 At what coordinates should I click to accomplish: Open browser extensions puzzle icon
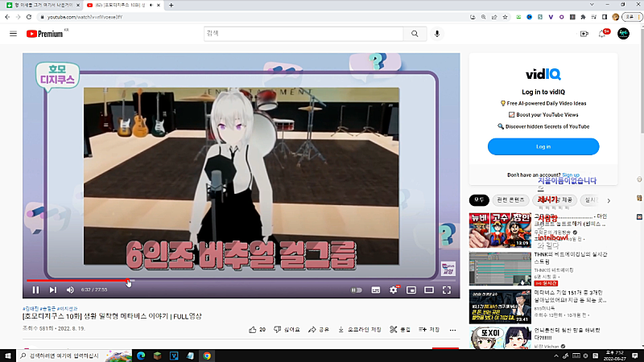point(583,17)
